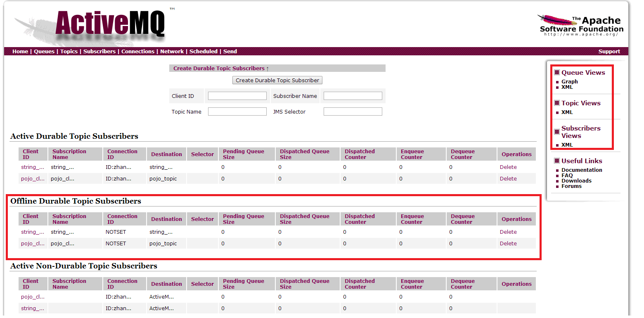Click the Active Non-Durable Topic Subscribers heading
Image resolution: width=644 pixels, height=318 pixels.
point(84,266)
